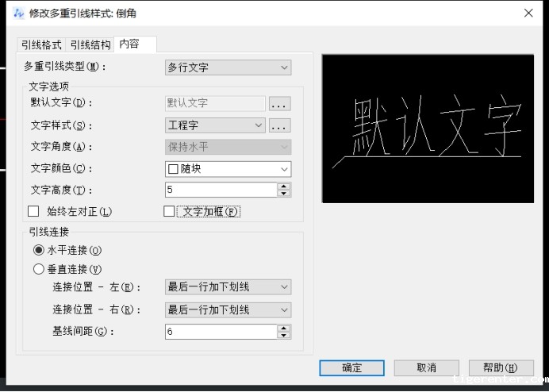Close the 修改多重引线样式 dialog
This screenshot has height=392, width=549.
click(528, 13)
